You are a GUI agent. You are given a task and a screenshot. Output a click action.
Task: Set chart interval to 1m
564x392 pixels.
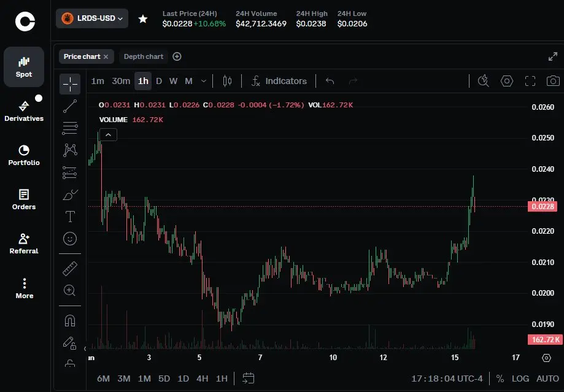tap(98, 81)
